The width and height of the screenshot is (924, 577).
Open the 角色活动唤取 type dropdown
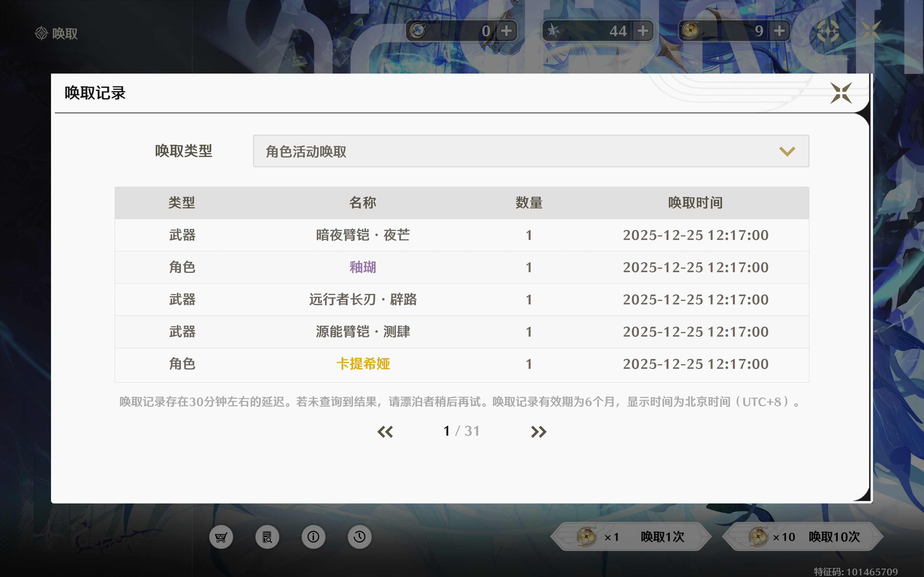click(x=531, y=151)
